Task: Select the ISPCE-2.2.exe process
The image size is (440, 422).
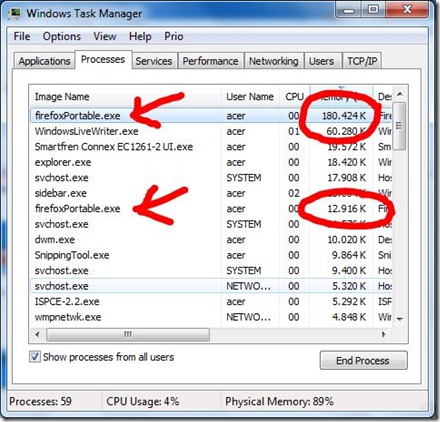Action: (211, 302)
